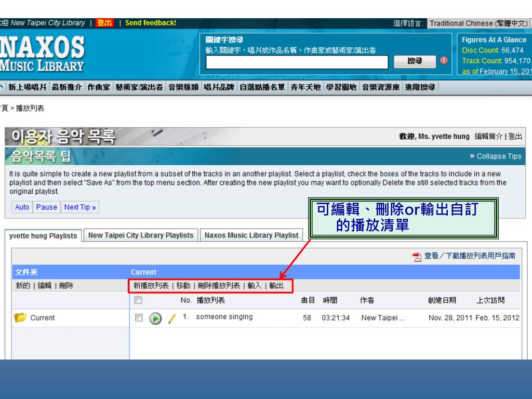Screen dimensions: 532x399
Task: Click 刪除 under the folder column
Action: coord(66,286)
